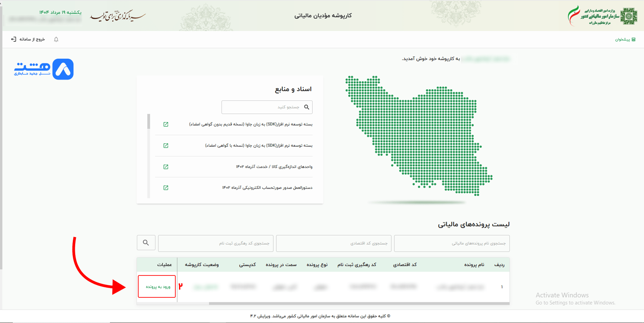Open the 'پیشخوان' dashboard menu item

click(x=625, y=39)
